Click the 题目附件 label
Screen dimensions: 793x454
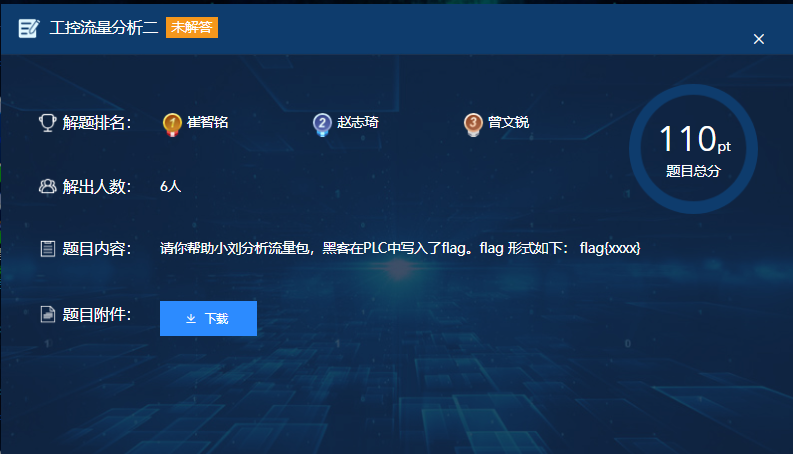pos(97,314)
